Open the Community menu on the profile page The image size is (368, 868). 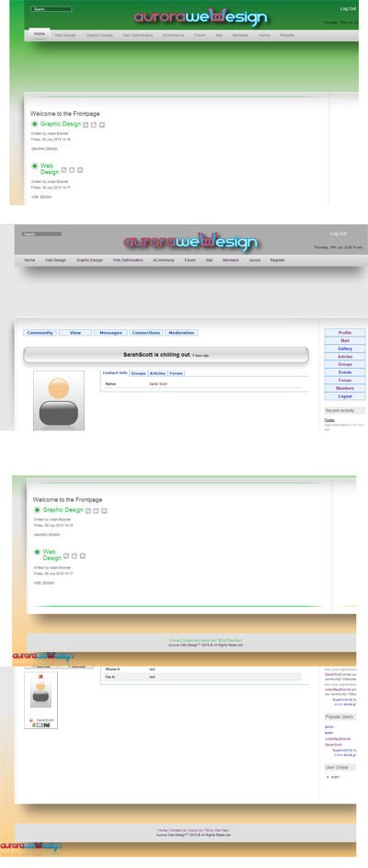40,333
